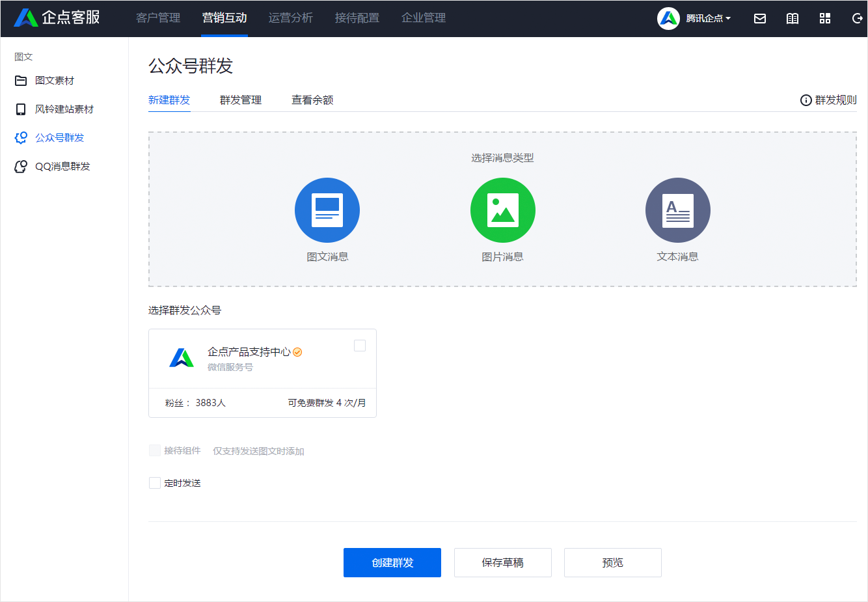Viewport: 868px width, 602px height.
Task: Click the 选择消息类型 label
Action: coord(502,158)
